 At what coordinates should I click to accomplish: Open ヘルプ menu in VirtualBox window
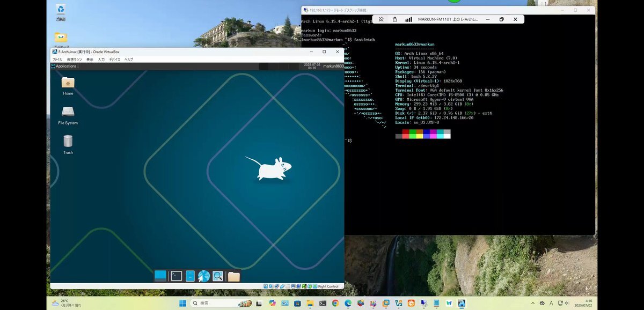pyautogui.click(x=129, y=60)
